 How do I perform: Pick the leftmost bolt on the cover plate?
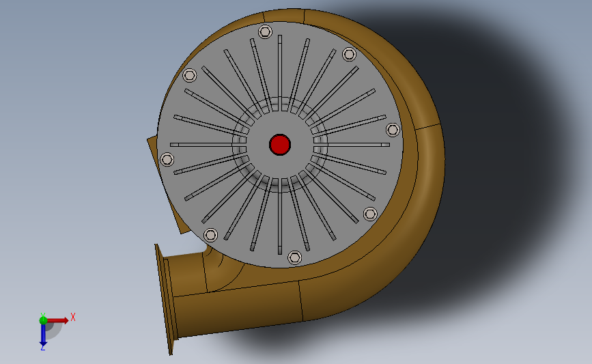click(x=167, y=159)
